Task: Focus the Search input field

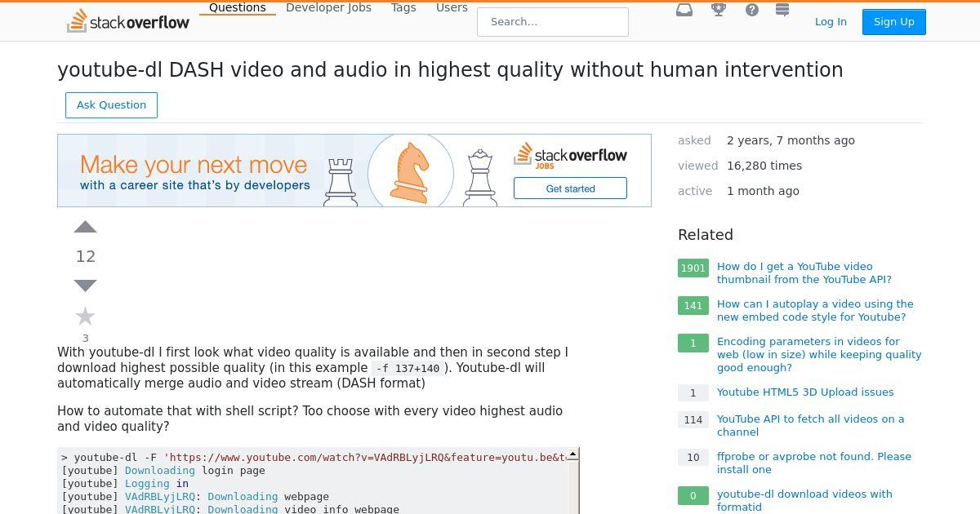Action: tap(553, 22)
